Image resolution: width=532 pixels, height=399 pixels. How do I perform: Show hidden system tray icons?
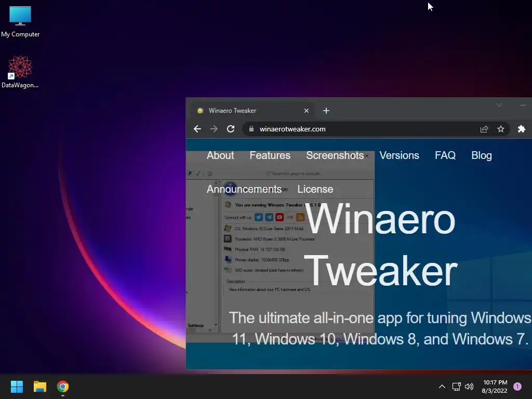pyautogui.click(x=442, y=387)
